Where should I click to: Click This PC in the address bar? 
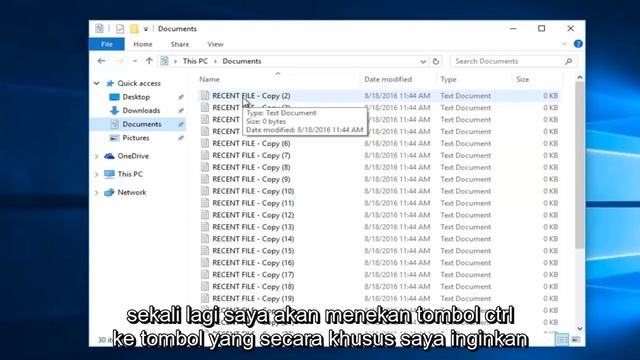click(195, 61)
